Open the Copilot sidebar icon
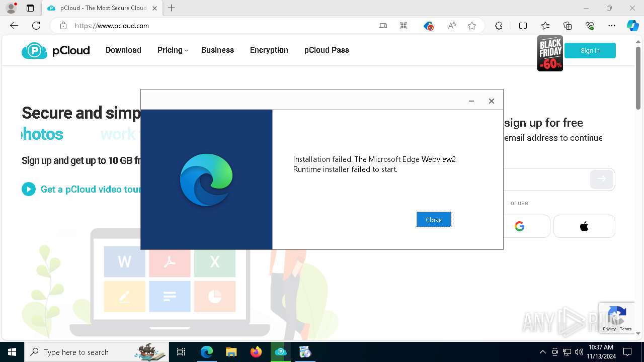This screenshot has height=362, width=644. [633, 26]
